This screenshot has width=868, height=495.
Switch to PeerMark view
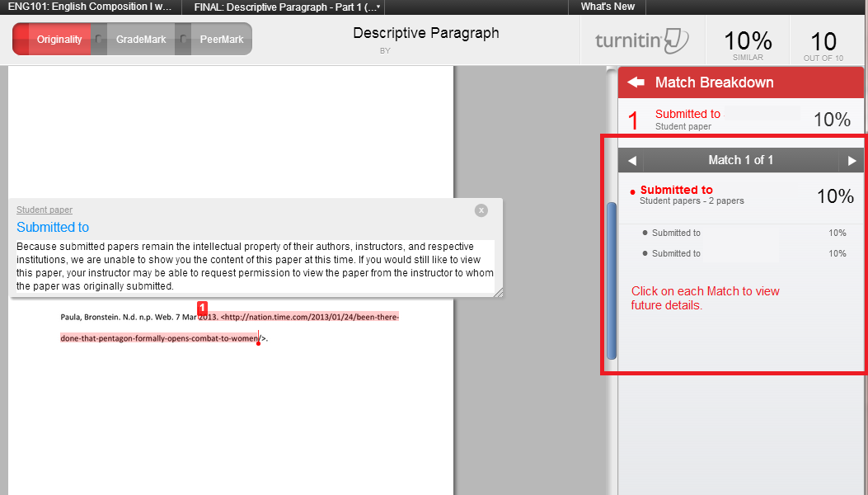[x=222, y=40]
